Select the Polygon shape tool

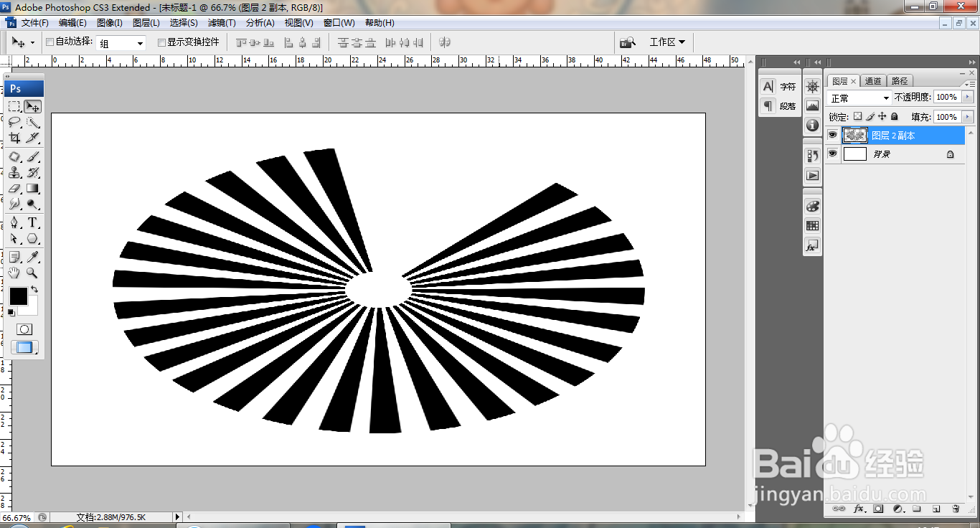(x=32, y=238)
